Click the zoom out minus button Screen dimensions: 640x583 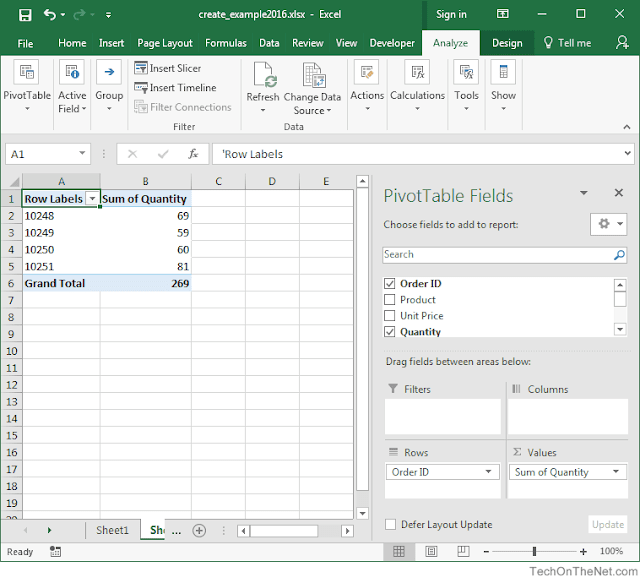pyautogui.click(x=486, y=552)
